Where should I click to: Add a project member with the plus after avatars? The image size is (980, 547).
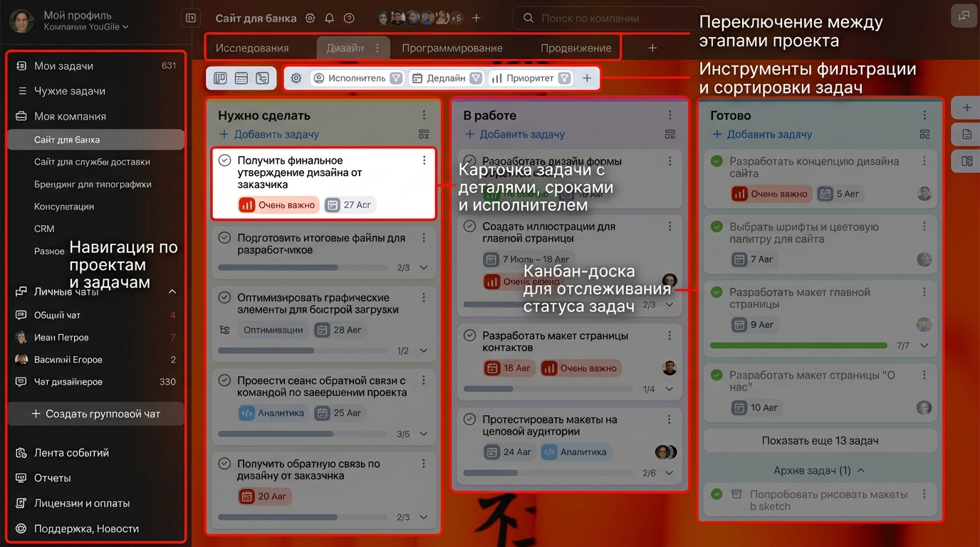click(x=476, y=19)
